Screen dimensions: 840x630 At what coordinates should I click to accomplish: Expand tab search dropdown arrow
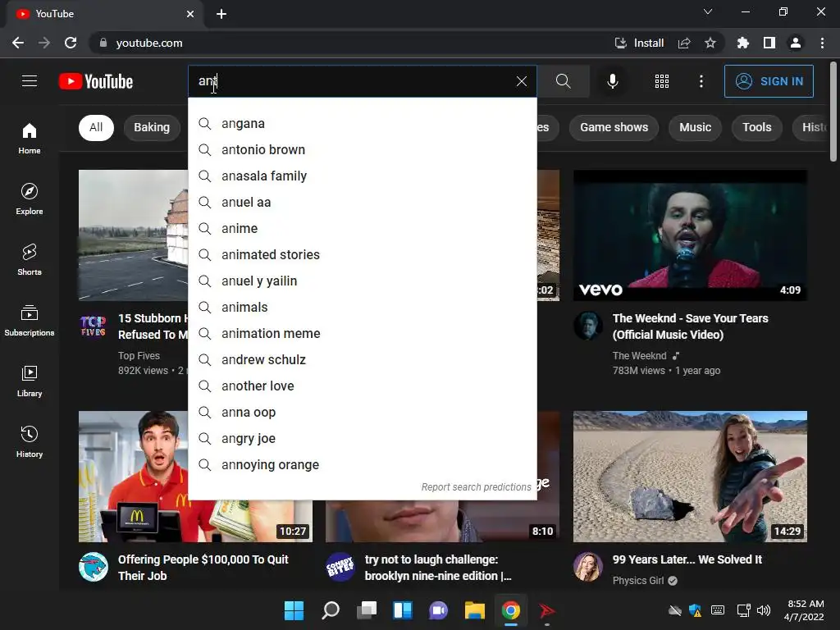(x=708, y=11)
